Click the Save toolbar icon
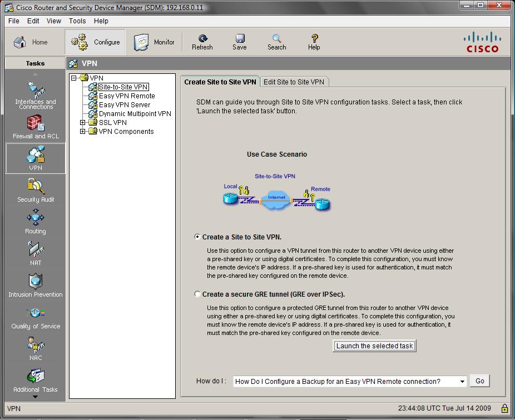The height and width of the screenshot is (420, 515). (239, 42)
